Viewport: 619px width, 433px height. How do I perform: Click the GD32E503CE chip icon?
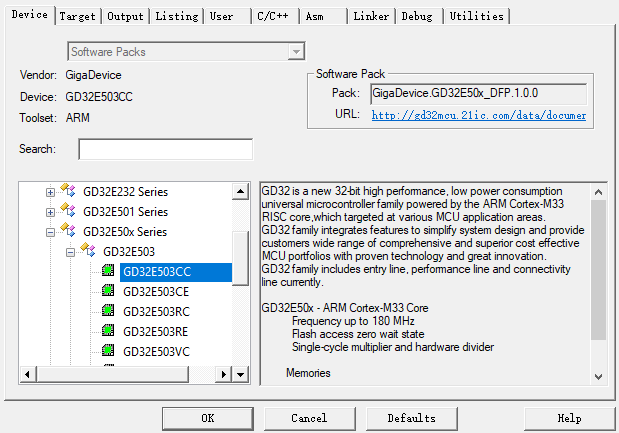click(108, 291)
